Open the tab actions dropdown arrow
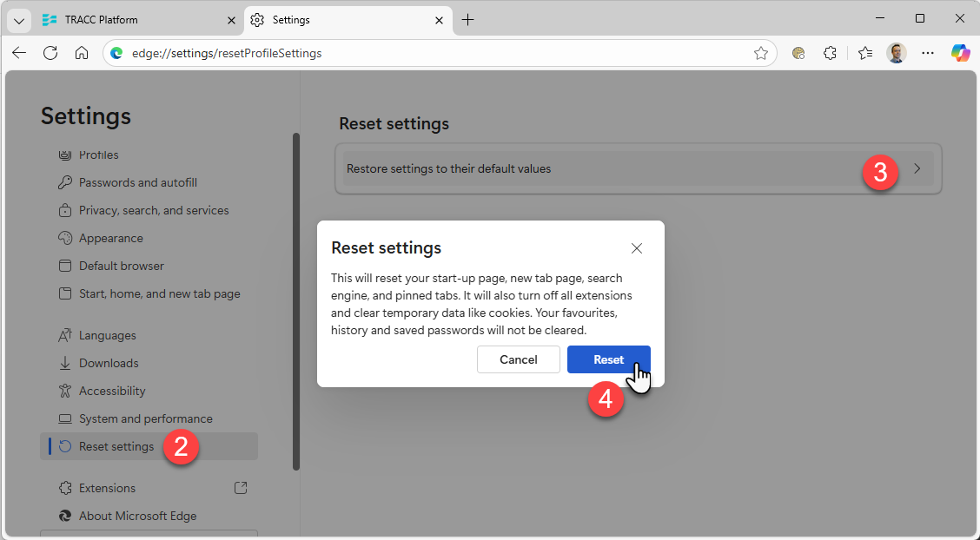 coord(17,20)
